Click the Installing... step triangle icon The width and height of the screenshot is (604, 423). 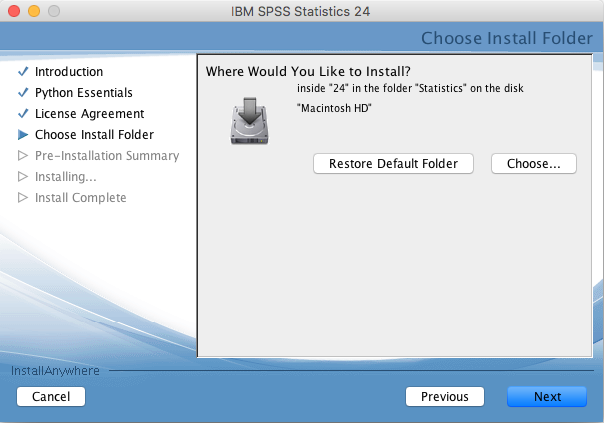pyautogui.click(x=23, y=176)
